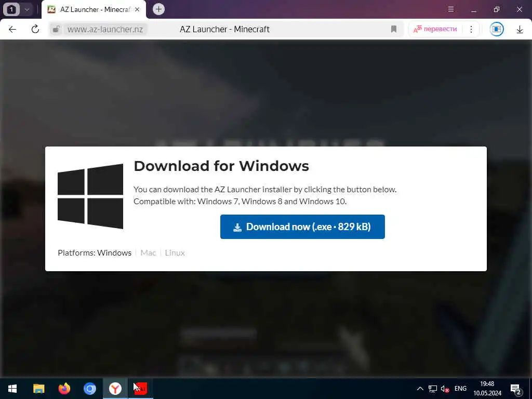Open the notification center icon
Image resolution: width=532 pixels, height=399 pixels.
point(516,389)
